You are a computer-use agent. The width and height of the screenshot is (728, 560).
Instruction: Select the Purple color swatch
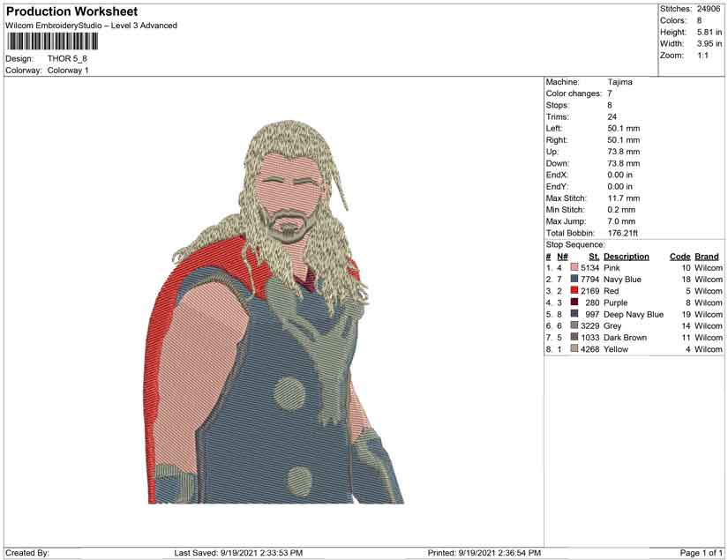click(574, 302)
